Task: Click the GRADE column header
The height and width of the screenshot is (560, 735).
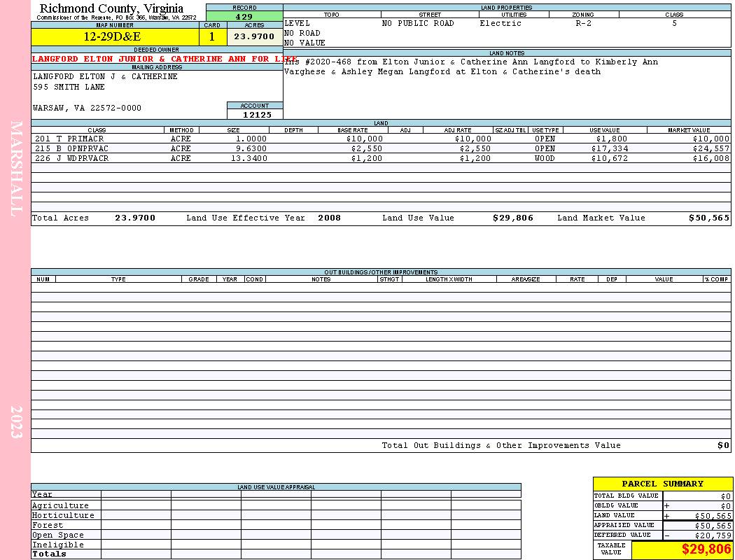Action: (x=199, y=279)
